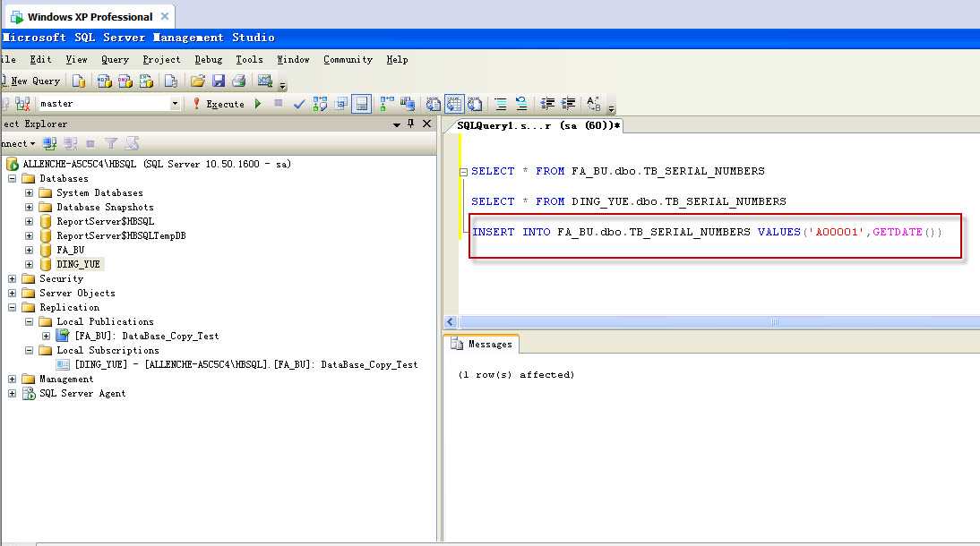The width and height of the screenshot is (980, 546).
Task: Execute the query
Action: coord(218,104)
